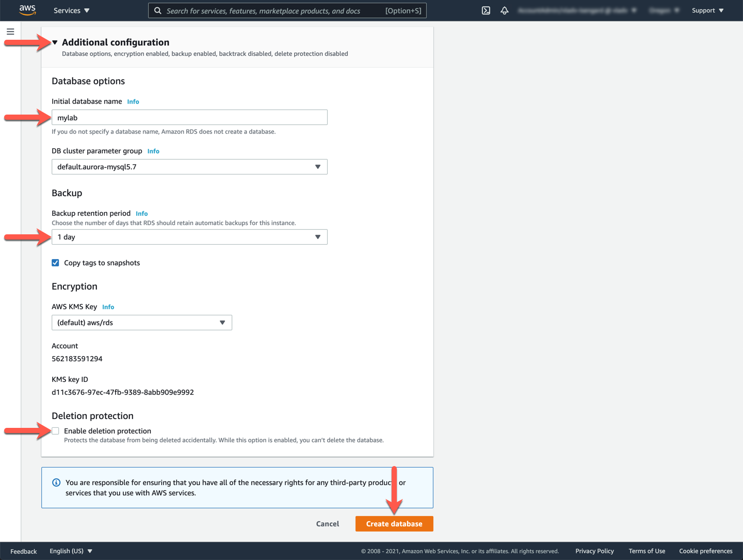
Task: Click into Initial database name field
Action: [x=189, y=118]
